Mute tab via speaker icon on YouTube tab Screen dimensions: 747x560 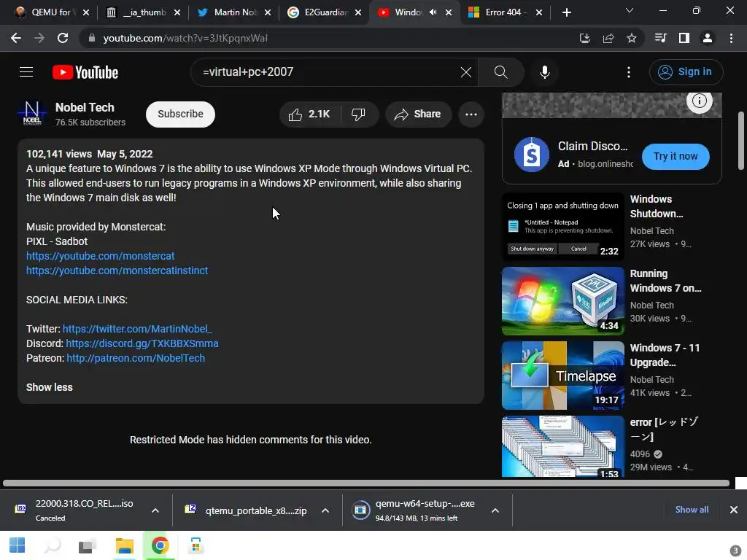[x=433, y=12]
